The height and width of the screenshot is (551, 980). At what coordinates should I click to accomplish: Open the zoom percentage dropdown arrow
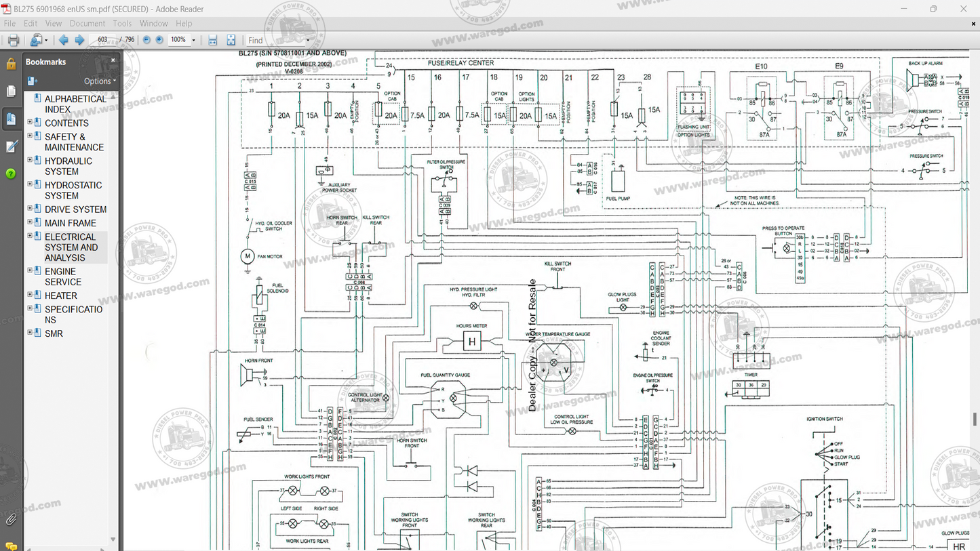click(x=193, y=41)
